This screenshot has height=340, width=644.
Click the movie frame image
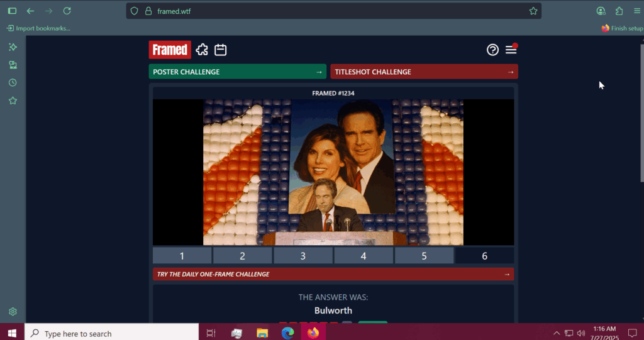click(333, 172)
